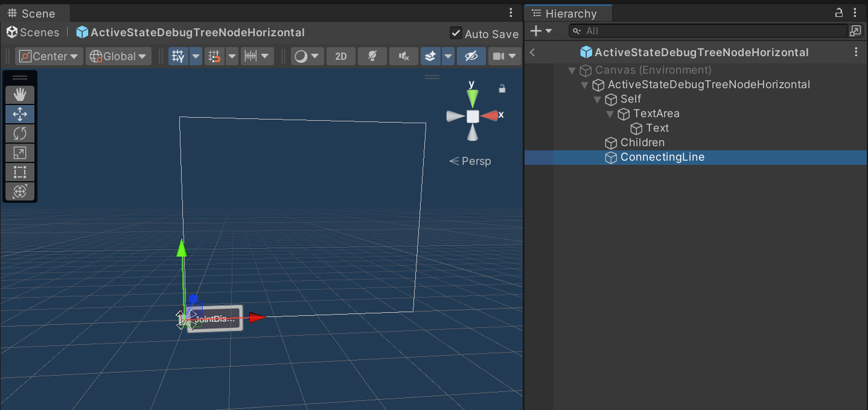Open grid visibility options dropdown arrow

tap(196, 56)
